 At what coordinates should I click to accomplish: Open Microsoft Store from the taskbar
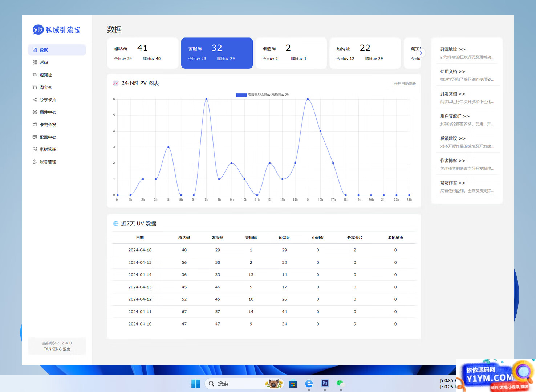point(293,384)
